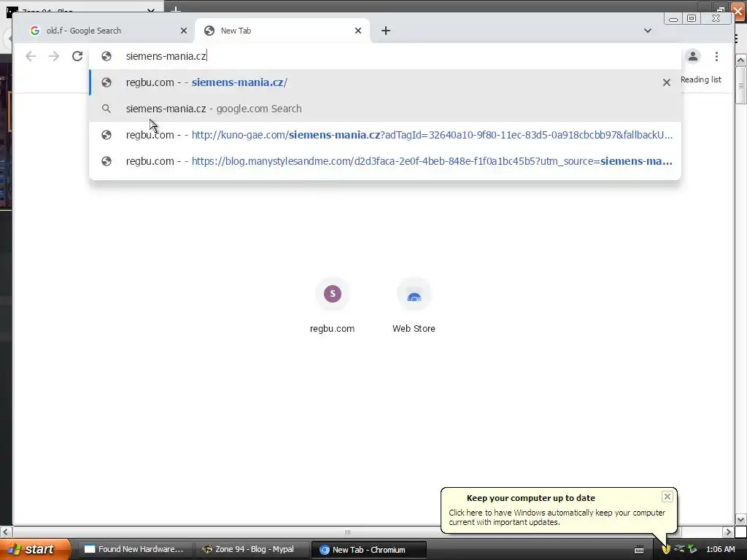Go back with the browser back arrow

[31, 56]
